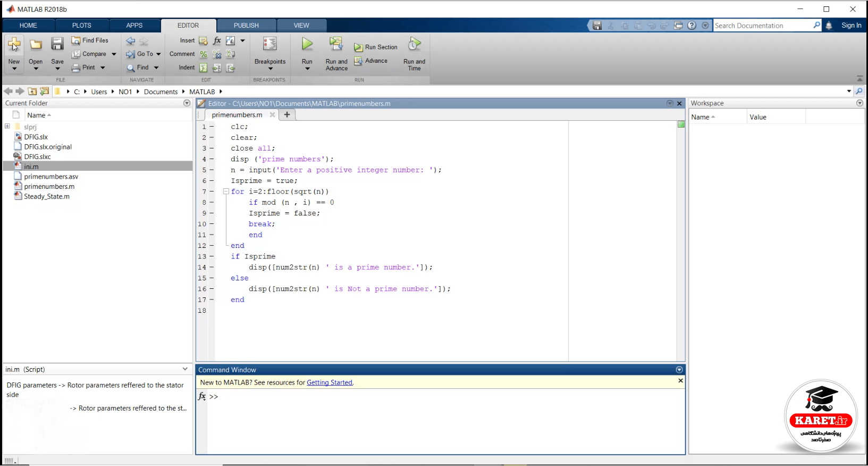Comment selected lines with the percent icon
The height and width of the screenshot is (466, 868).
pos(204,54)
